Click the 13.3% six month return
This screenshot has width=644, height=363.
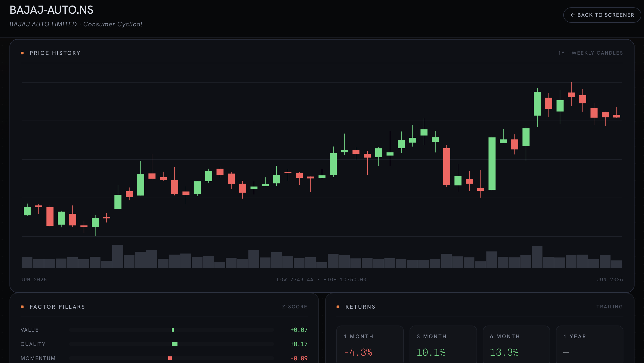504,352
